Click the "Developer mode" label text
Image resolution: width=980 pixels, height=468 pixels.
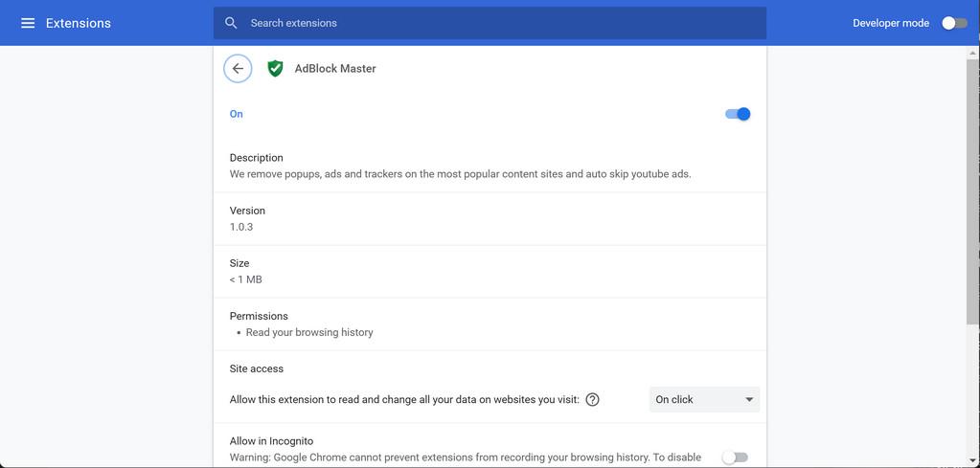pyautogui.click(x=891, y=23)
